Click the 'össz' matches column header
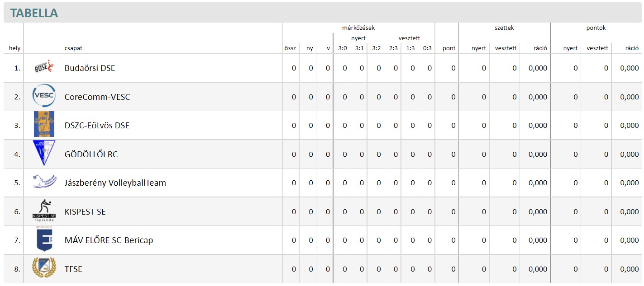Image resolution: width=644 pixels, height=286 pixels. point(290,48)
